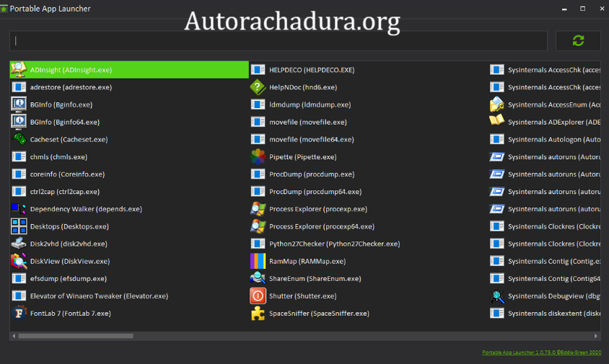
Task: Select Sysinternals diskextent entry
Action: (x=545, y=313)
